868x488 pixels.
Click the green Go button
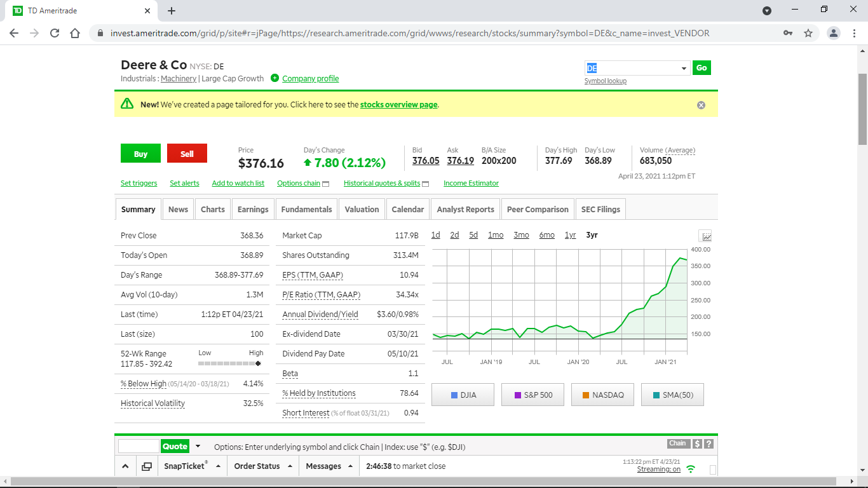pyautogui.click(x=702, y=68)
